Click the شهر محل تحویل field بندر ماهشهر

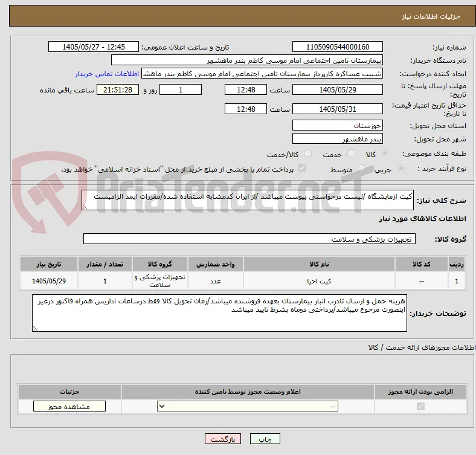tap(337, 139)
